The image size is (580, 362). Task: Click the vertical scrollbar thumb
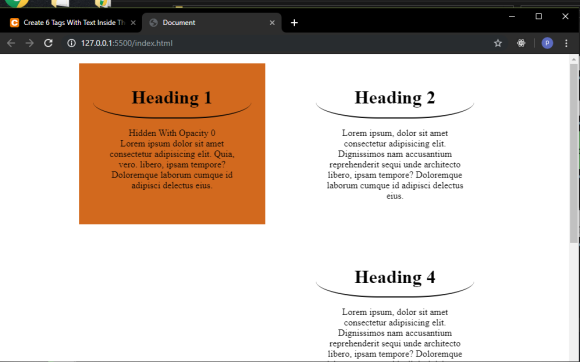coord(574,153)
